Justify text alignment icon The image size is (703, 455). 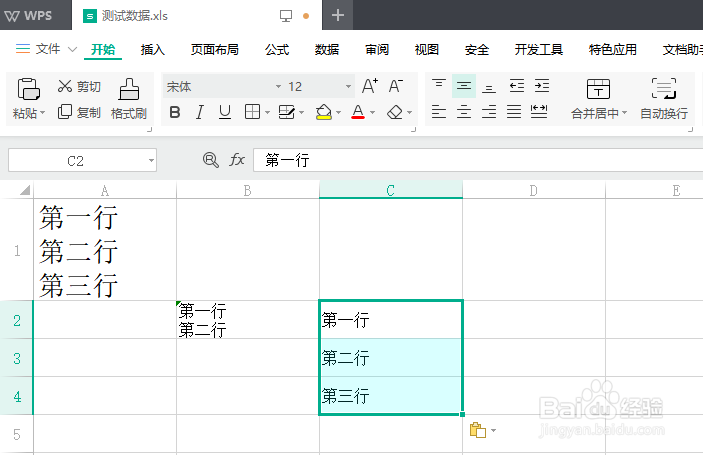514,111
